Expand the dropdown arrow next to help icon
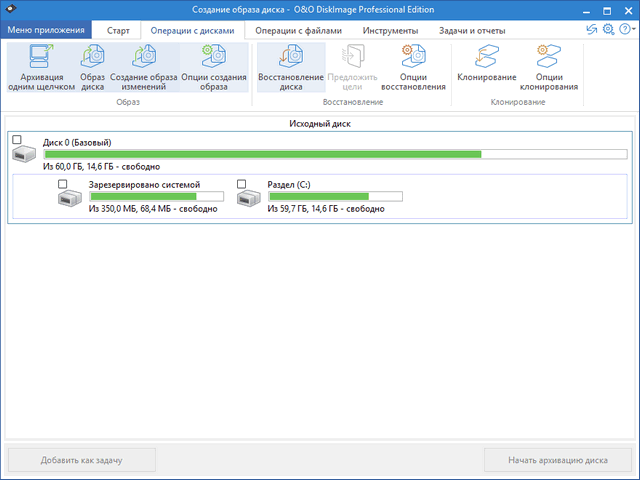Viewport: 640px width, 480px height. pos(633,29)
